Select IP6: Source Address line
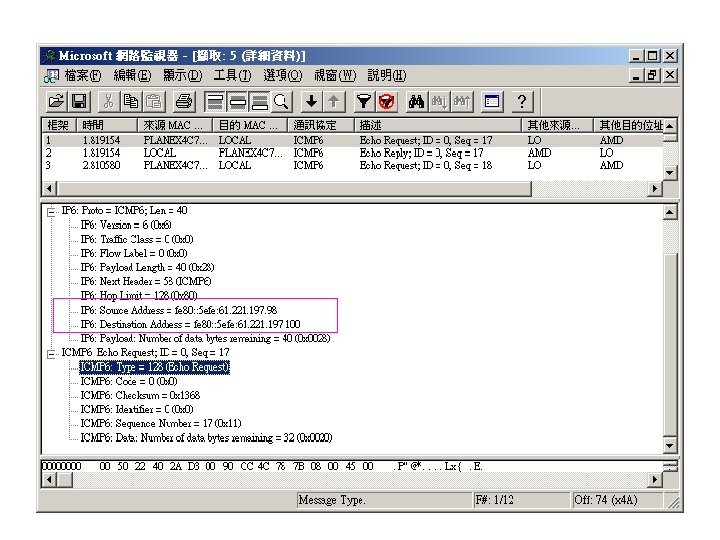 [x=179, y=310]
